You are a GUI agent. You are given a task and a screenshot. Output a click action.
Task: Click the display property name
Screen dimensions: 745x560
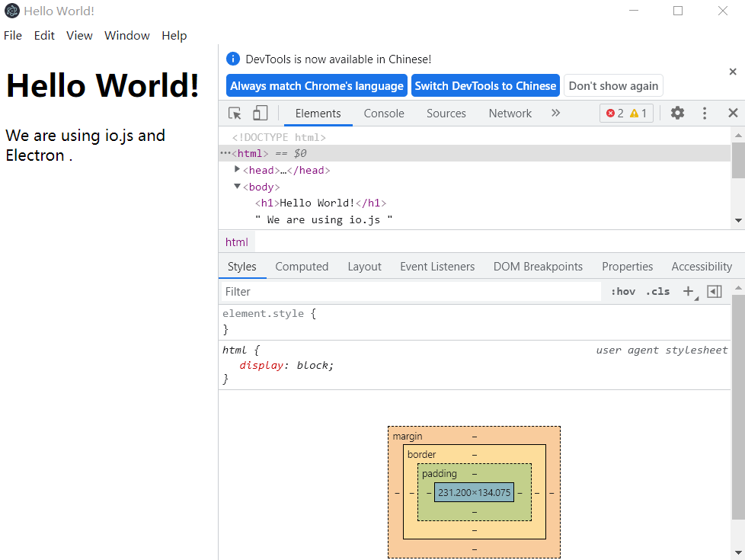261,365
